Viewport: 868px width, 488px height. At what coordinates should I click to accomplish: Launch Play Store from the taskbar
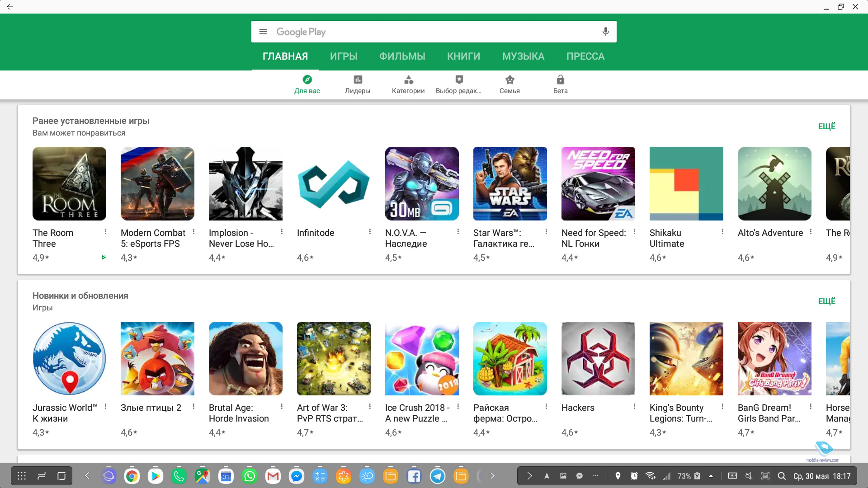(156, 476)
